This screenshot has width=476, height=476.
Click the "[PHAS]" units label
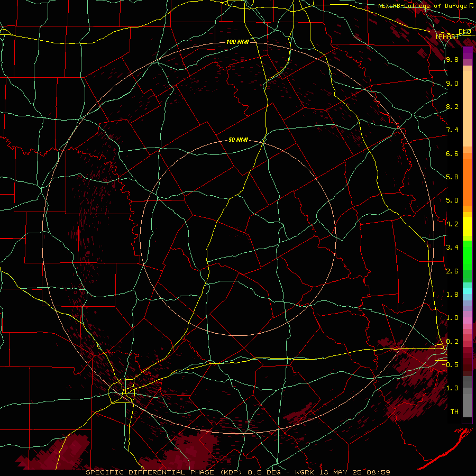click(447, 37)
